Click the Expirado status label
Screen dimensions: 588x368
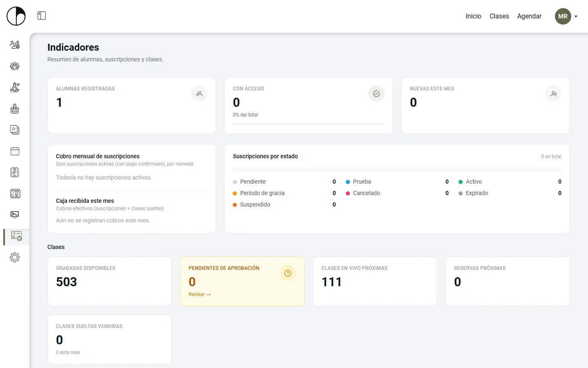click(x=477, y=193)
